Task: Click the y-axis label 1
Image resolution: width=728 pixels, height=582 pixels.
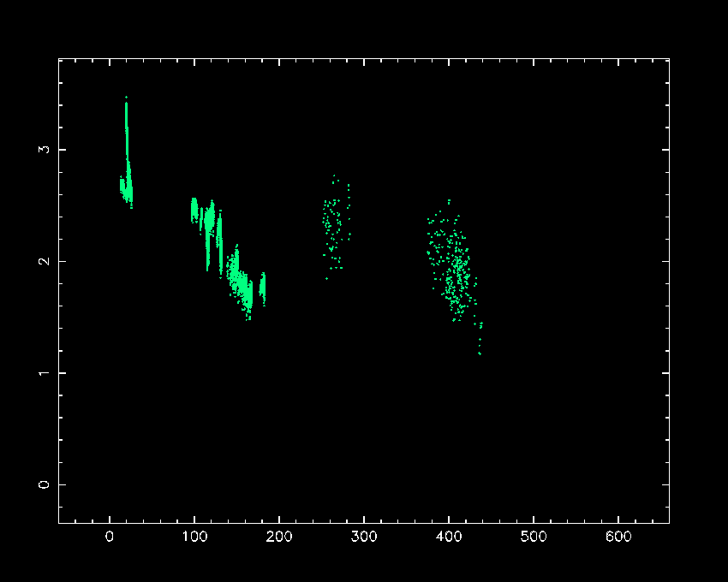Action: [44, 372]
